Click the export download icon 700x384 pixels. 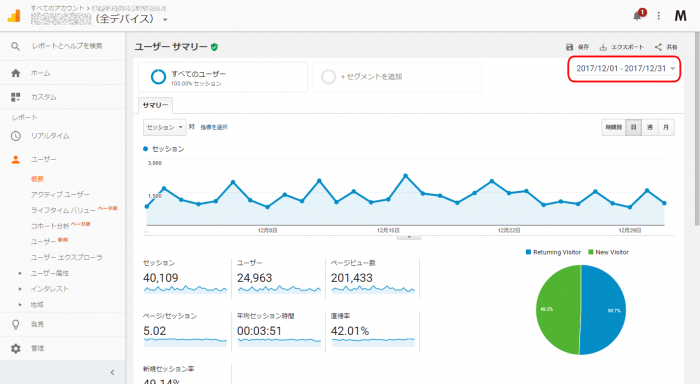coord(603,47)
